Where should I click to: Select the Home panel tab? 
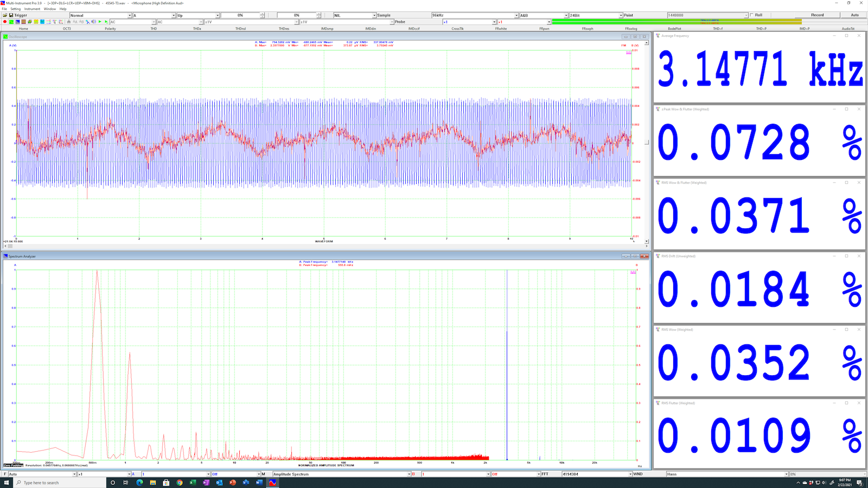23,28
